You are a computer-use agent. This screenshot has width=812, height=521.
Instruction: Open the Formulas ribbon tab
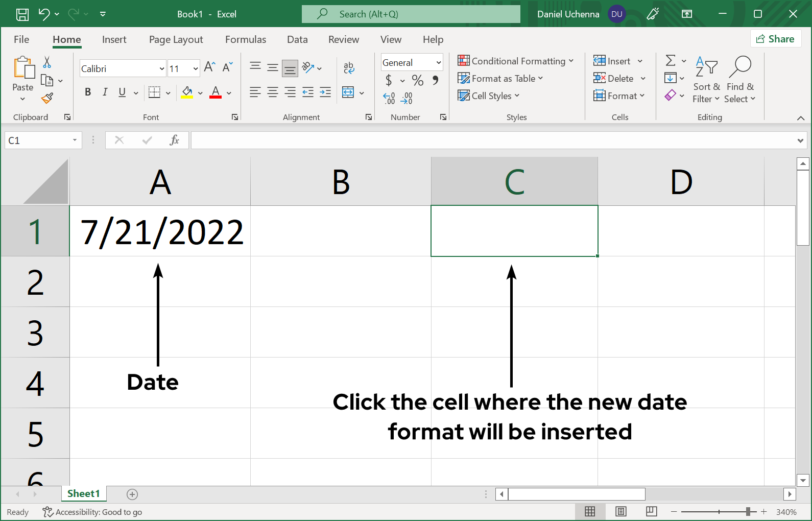(245, 39)
